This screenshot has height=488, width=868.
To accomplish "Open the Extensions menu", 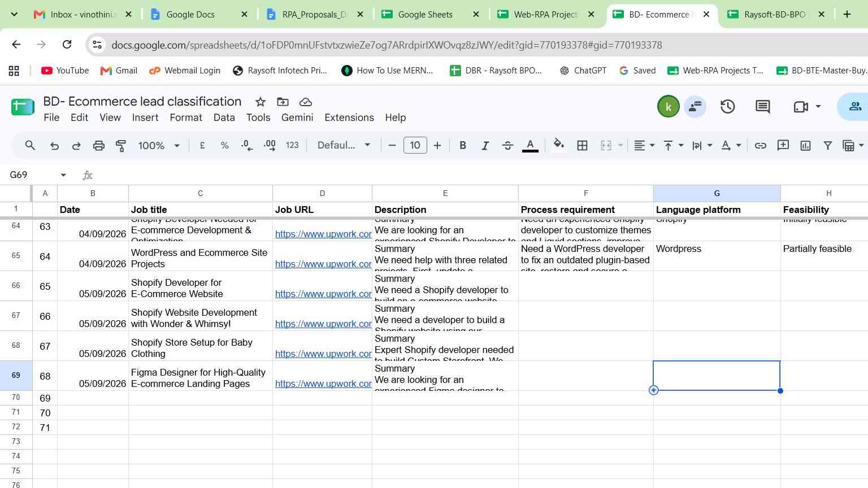I will (349, 117).
